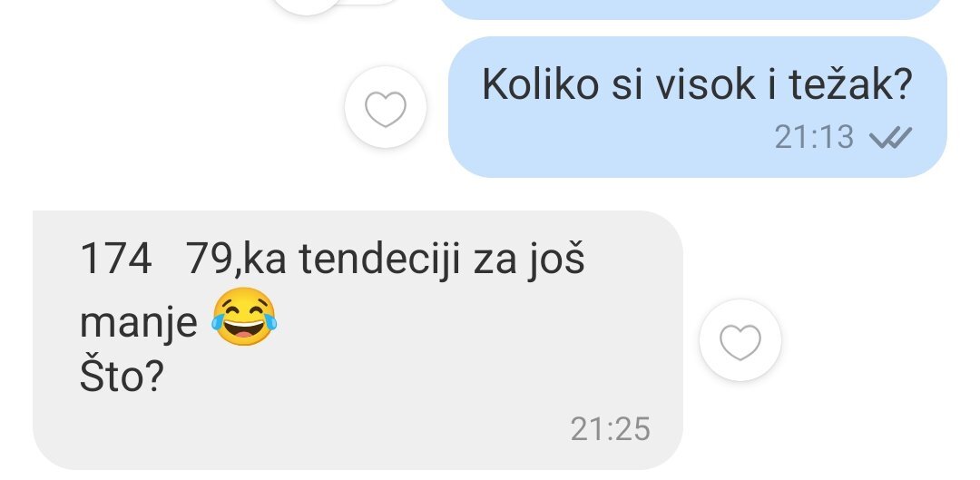Screen dimensions: 980x480
Task: Tap the 21:13 timestamp
Action: click(814, 137)
